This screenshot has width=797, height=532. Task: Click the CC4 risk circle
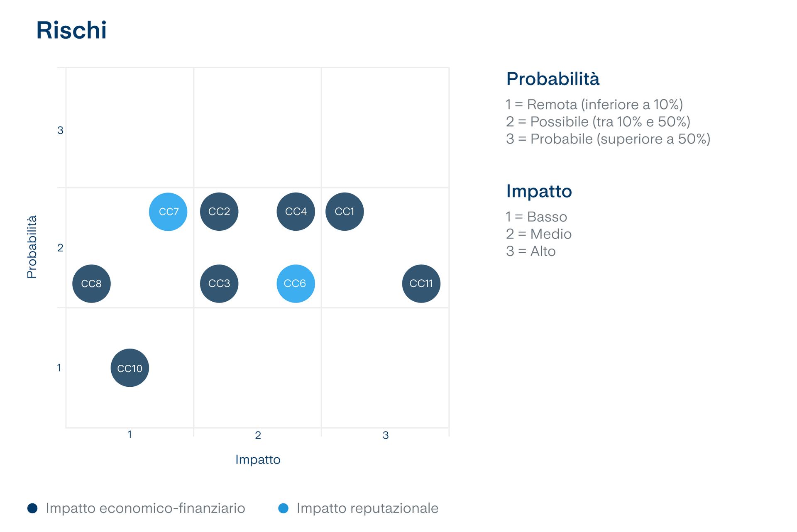tap(296, 212)
